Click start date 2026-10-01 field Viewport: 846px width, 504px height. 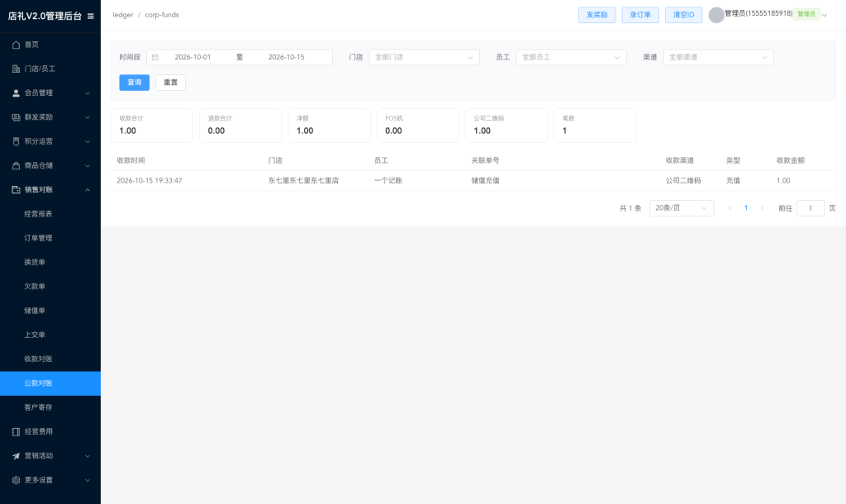point(192,57)
